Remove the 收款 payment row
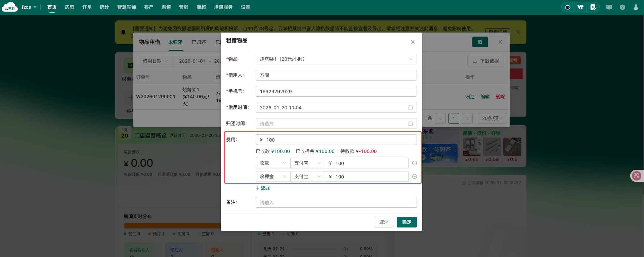The height and width of the screenshot is (257, 644). tap(414, 163)
